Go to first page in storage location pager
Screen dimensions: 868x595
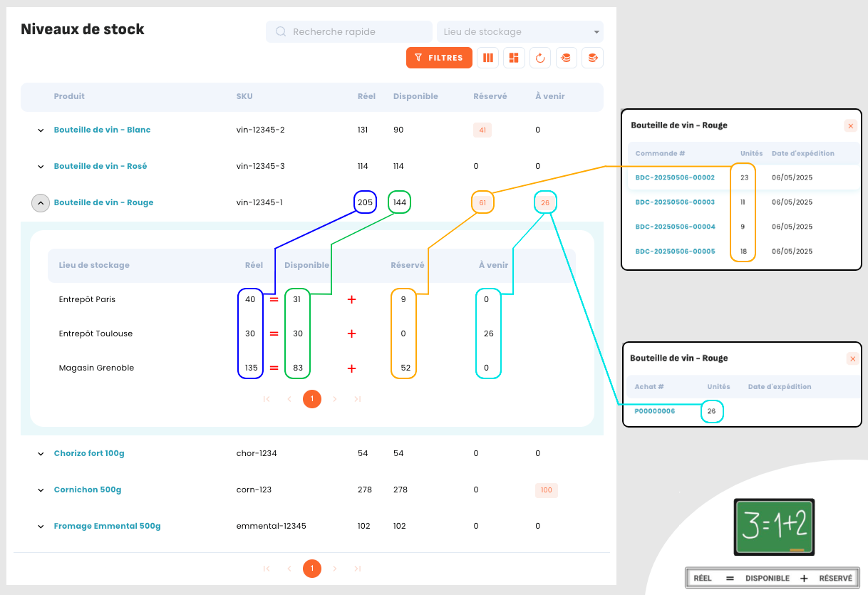point(267,399)
